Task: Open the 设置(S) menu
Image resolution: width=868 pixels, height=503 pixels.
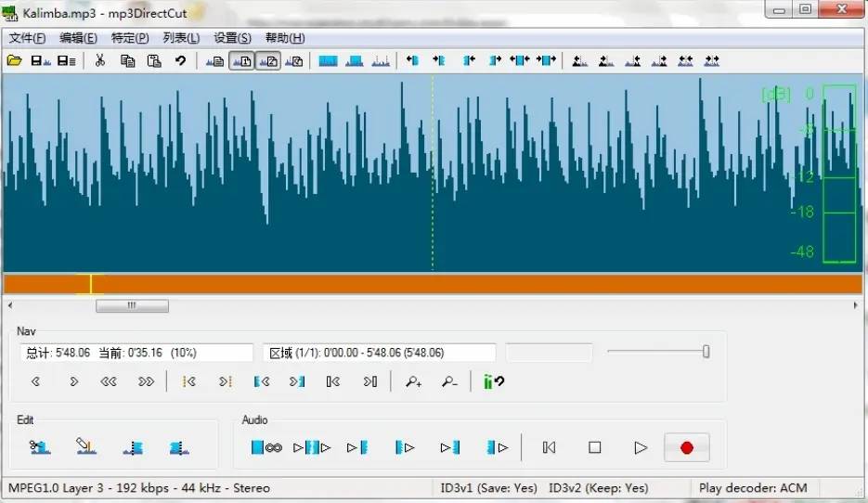Action: [x=232, y=38]
